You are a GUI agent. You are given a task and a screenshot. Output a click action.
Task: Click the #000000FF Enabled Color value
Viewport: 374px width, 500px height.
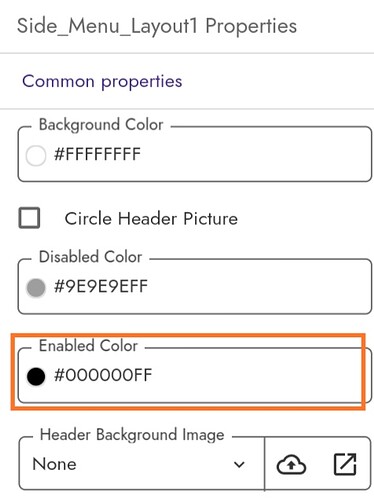[103, 375]
